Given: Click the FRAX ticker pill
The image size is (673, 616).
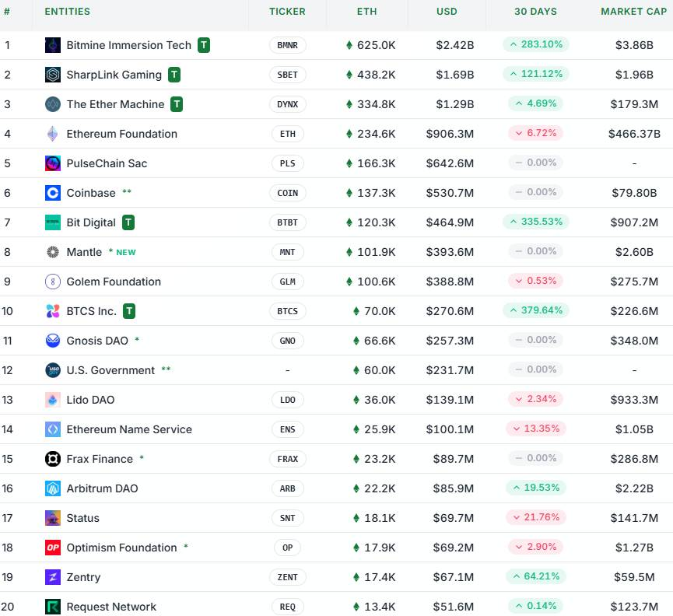Looking at the screenshot, I should click(288, 459).
